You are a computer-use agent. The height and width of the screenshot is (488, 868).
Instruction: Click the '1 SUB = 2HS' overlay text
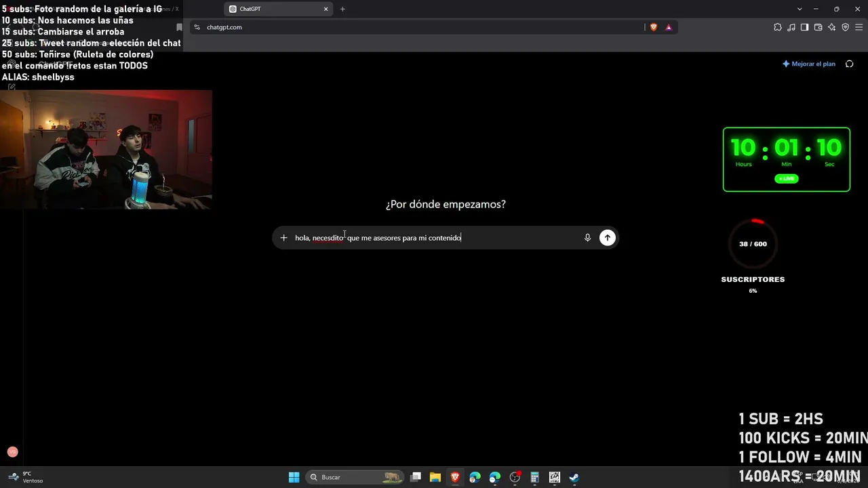(781, 419)
